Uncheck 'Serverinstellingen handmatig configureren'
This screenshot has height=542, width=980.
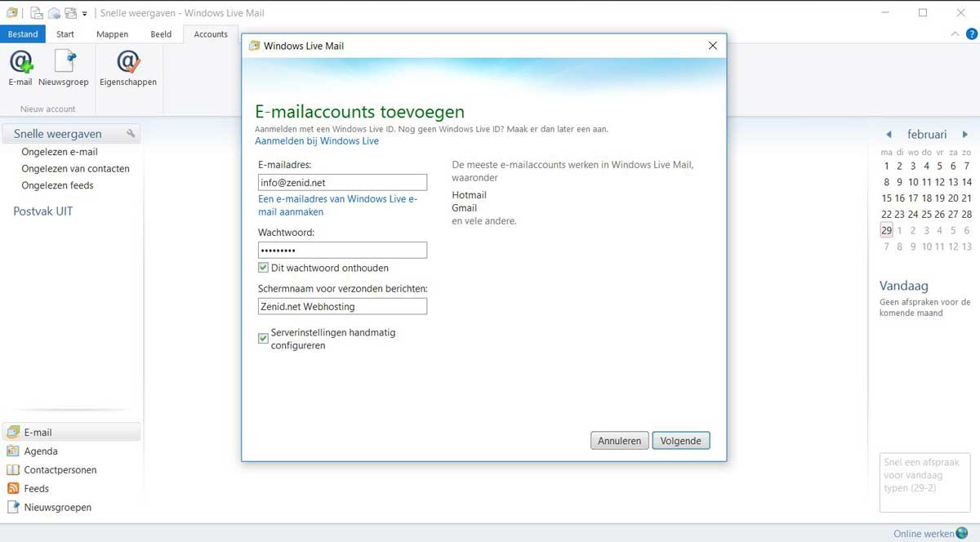tap(263, 338)
